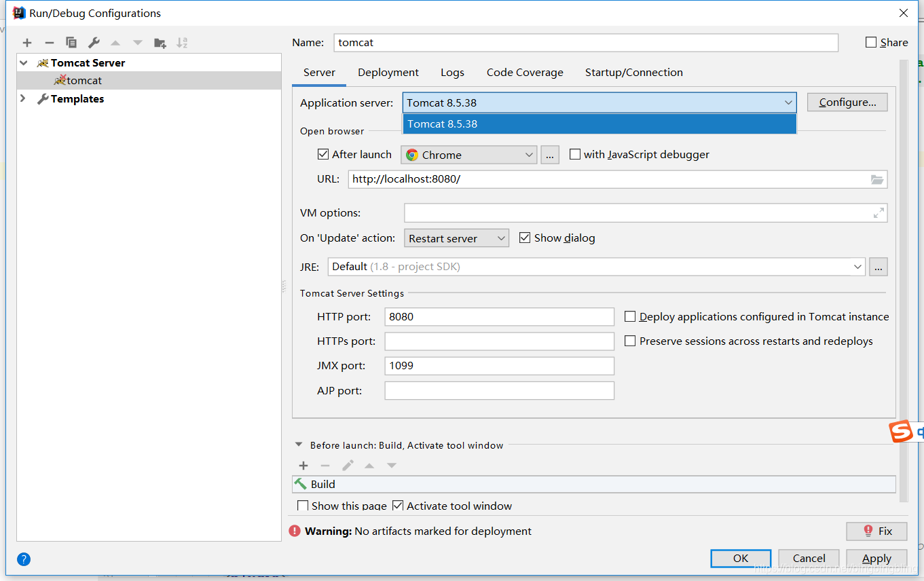Image resolution: width=924 pixels, height=581 pixels.
Task: Click the JRE ellipsis browse button
Action: pyautogui.click(x=879, y=267)
